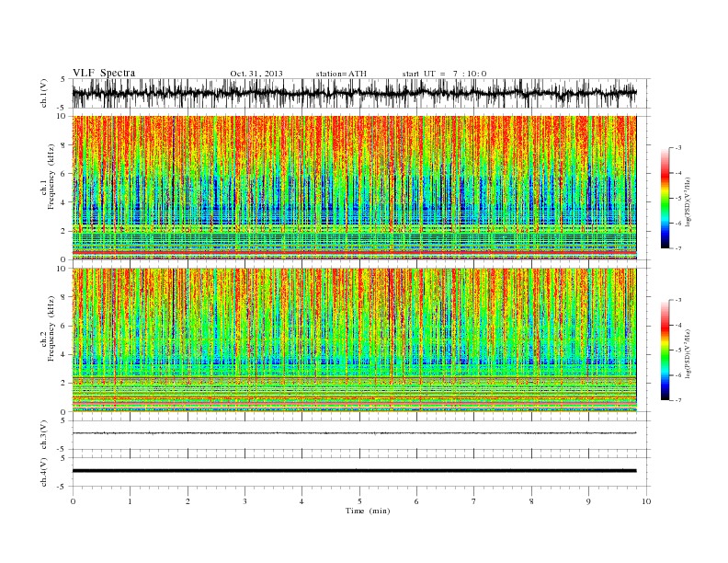Click time axis tick label "3"
This screenshot has height=563, width=728.
click(245, 501)
